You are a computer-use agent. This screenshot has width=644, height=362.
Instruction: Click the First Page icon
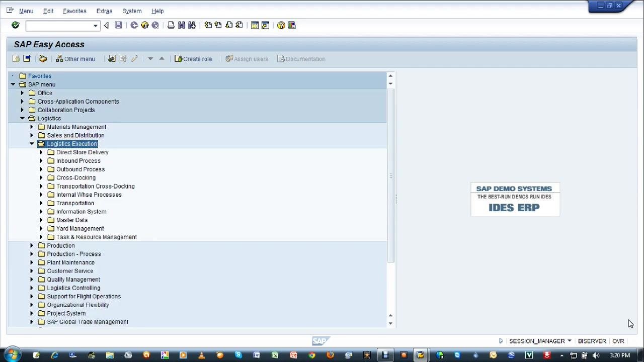click(208, 25)
